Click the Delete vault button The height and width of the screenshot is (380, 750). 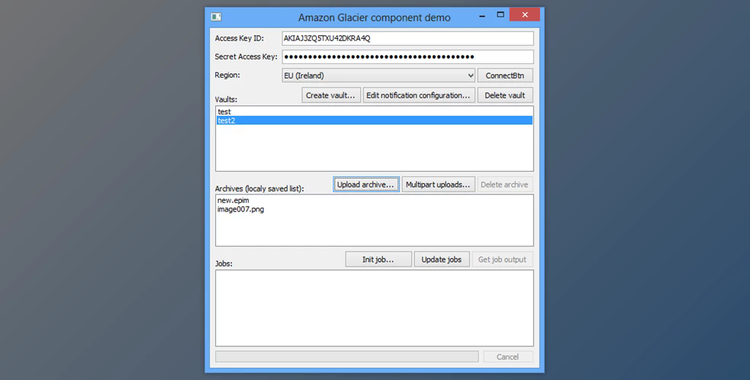505,95
